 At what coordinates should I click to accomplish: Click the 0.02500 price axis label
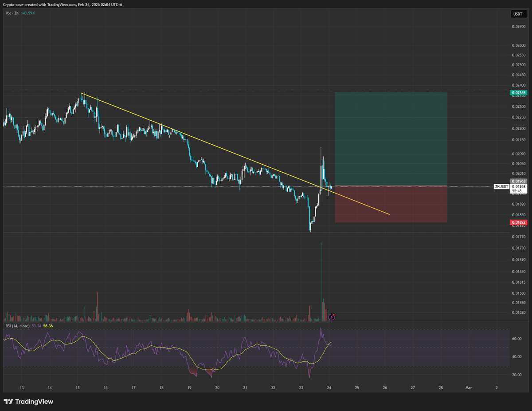click(x=518, y=65)
